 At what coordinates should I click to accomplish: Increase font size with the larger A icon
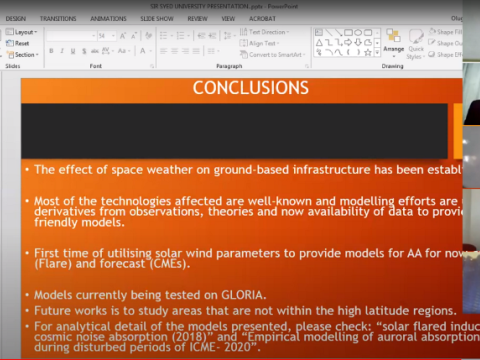(x=123, y=36)
